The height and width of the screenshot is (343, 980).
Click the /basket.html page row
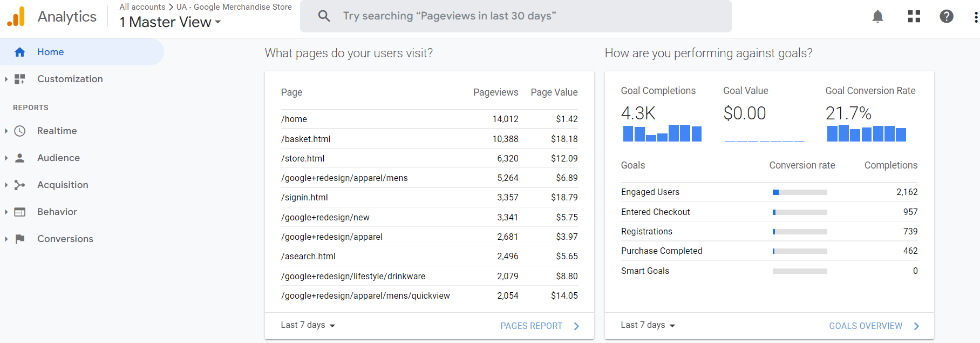pyautogui.click(x=429, y=139)
